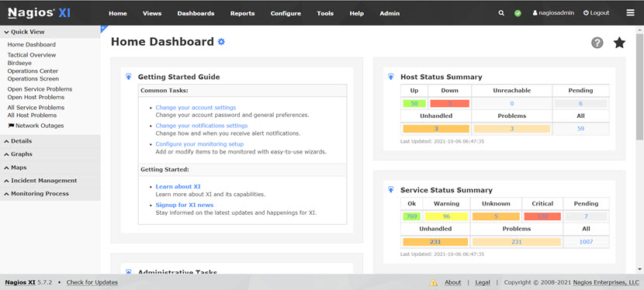Click Nagios Enterprises, LLC link
This screenshot has width=644, height=290.
coord(606,282)
